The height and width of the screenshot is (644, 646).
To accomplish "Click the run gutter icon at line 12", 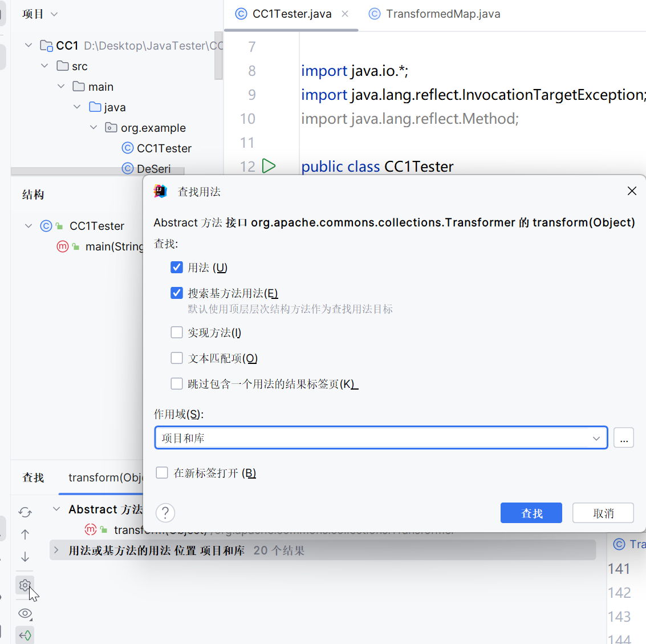I will pyautogui.click(x=269, y=166).
